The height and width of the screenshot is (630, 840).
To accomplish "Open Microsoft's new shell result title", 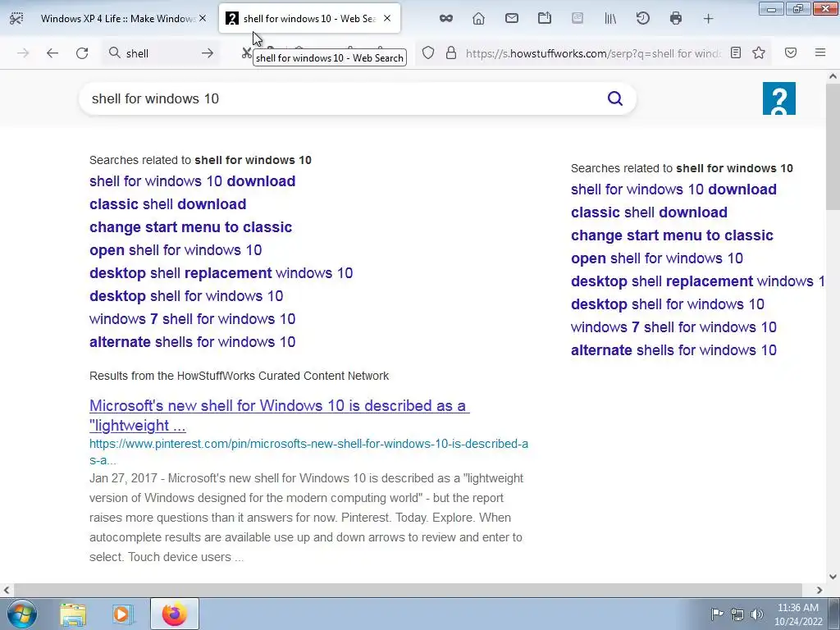I will (280, 416).
